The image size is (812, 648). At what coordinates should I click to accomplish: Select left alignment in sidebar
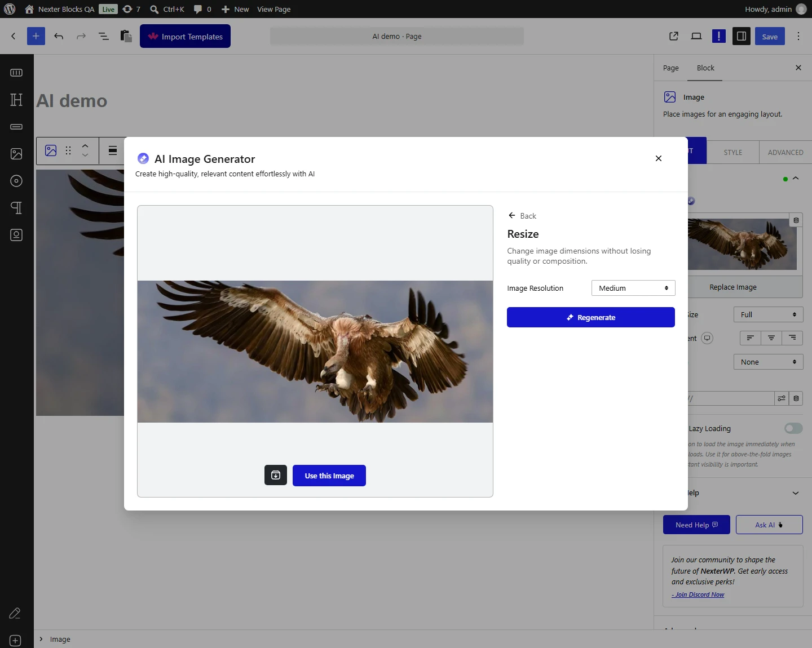click(x=751, y=338)
